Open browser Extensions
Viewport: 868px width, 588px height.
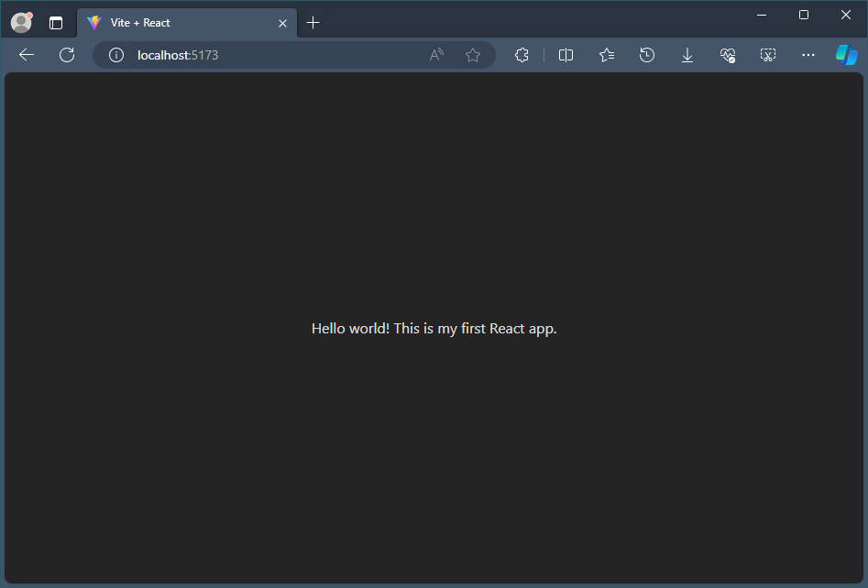tap(522, 55)
